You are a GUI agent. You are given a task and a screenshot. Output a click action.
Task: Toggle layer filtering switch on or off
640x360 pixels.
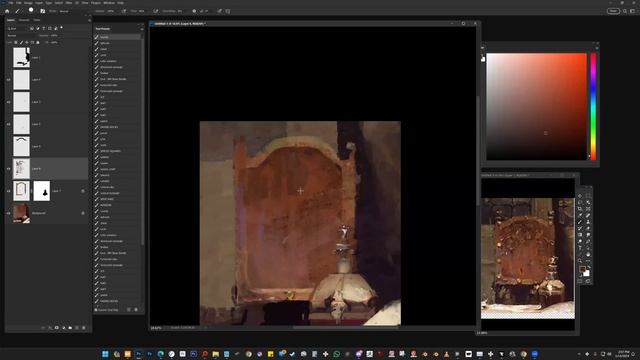click(61, 28)
